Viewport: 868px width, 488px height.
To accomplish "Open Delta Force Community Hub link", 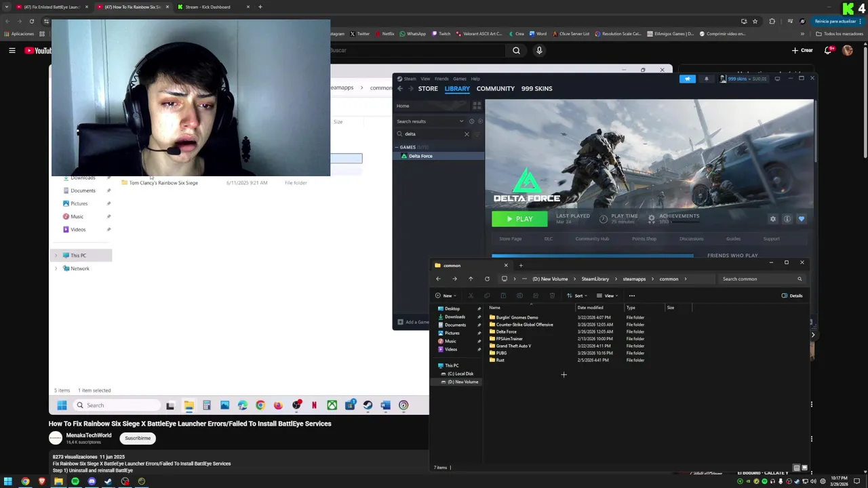I will 592,239.
